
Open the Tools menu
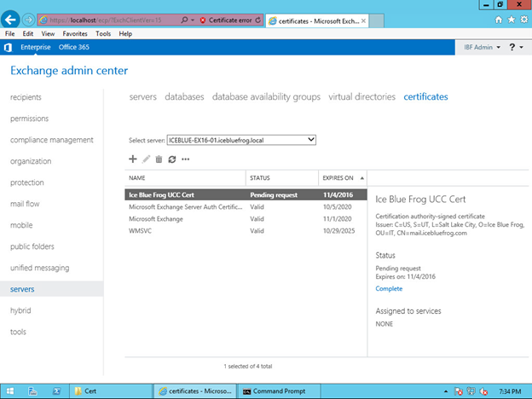point(103,33)
